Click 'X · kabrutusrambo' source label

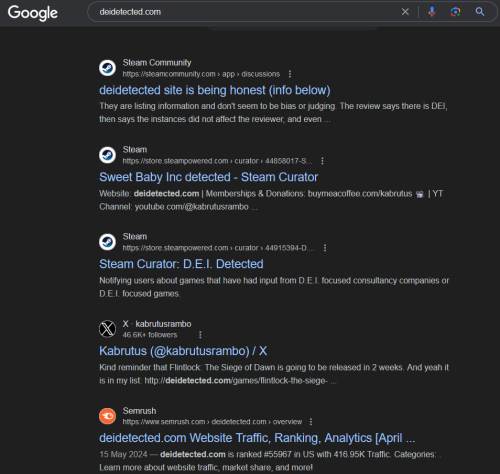157,324
